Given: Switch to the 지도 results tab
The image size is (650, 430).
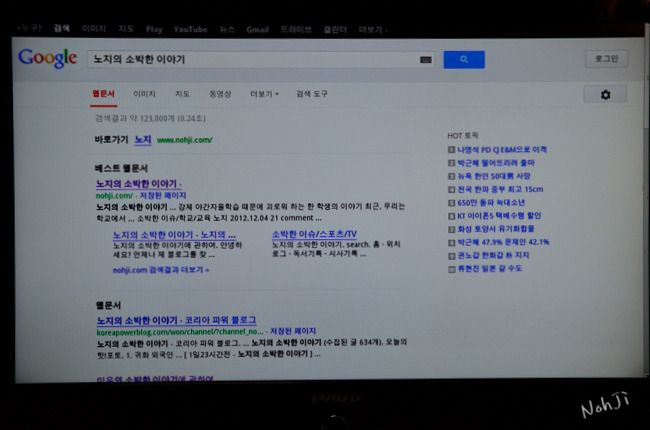Looking at the screenshot, I should (x=182, y=94).
